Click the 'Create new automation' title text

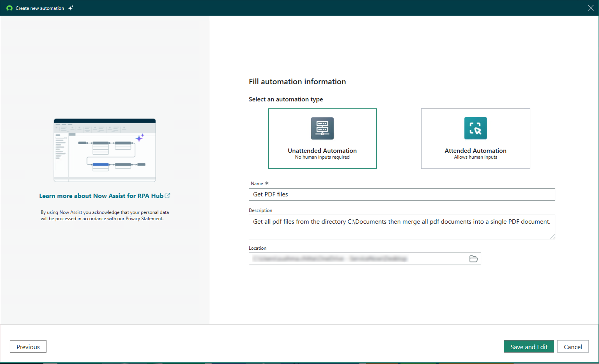40,8
